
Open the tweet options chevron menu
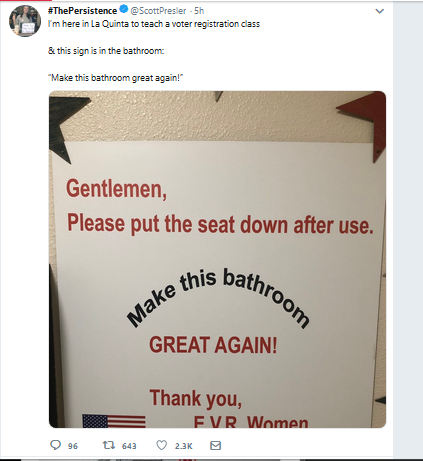379,11
